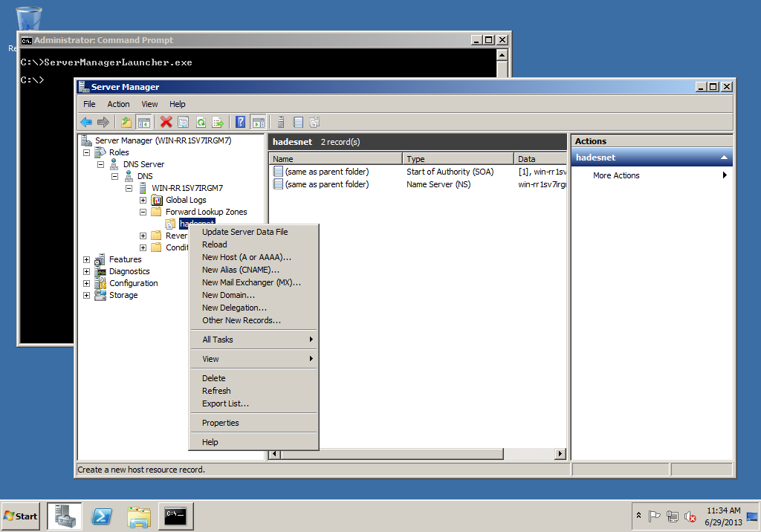The image size is (761, 532).
Task: Open the Action menu in menu bar
Action: pos(118,104)
